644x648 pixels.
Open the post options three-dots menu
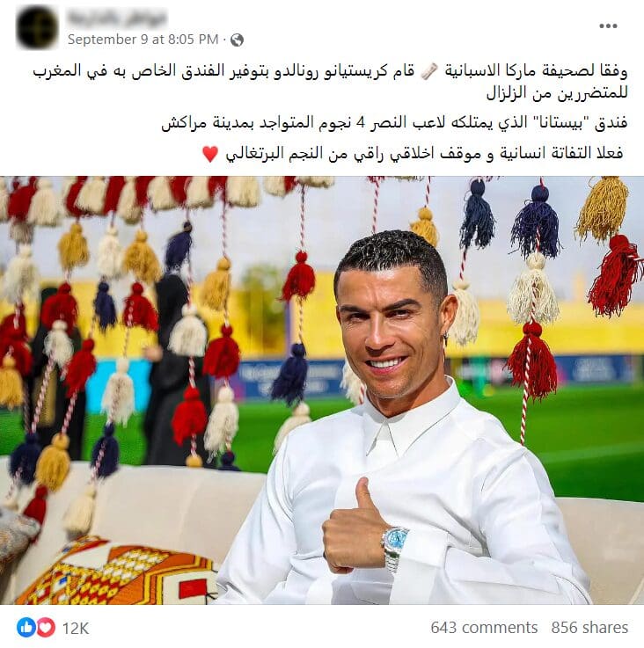608,25
